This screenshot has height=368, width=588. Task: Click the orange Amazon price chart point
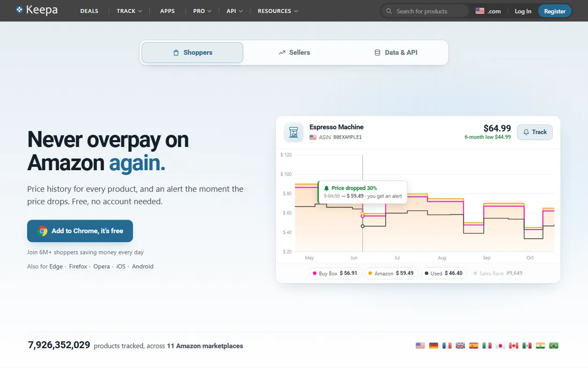[362, 213]
